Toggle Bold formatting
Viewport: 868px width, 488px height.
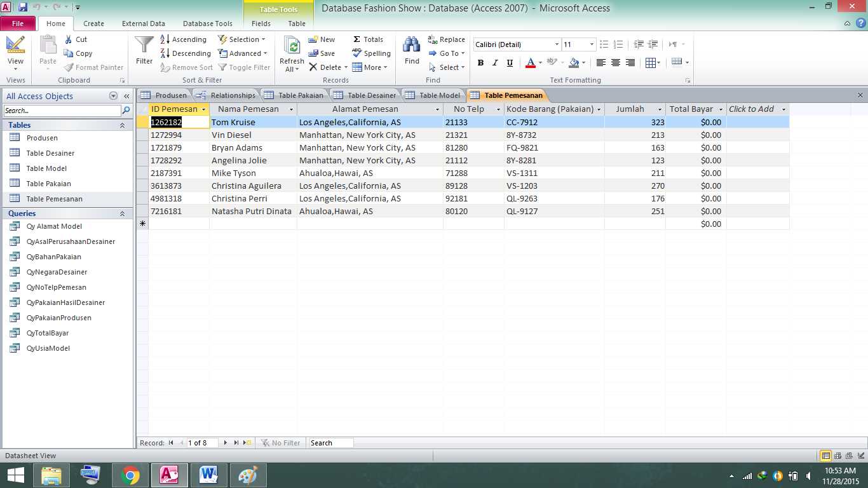480,63
